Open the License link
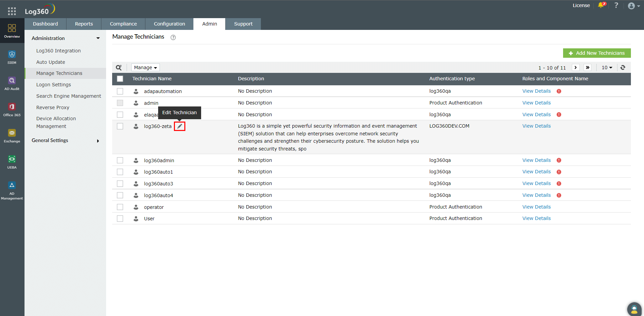Image resolution: width=644 pixels, height=316 pixels. [x=581, y=5]
